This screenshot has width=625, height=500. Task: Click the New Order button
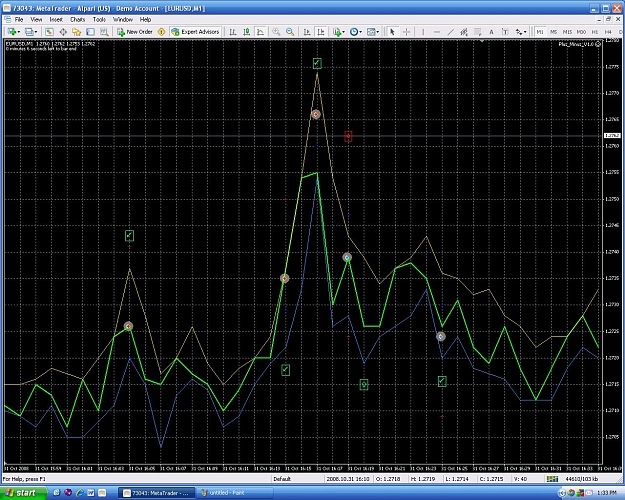pos(135,32)
